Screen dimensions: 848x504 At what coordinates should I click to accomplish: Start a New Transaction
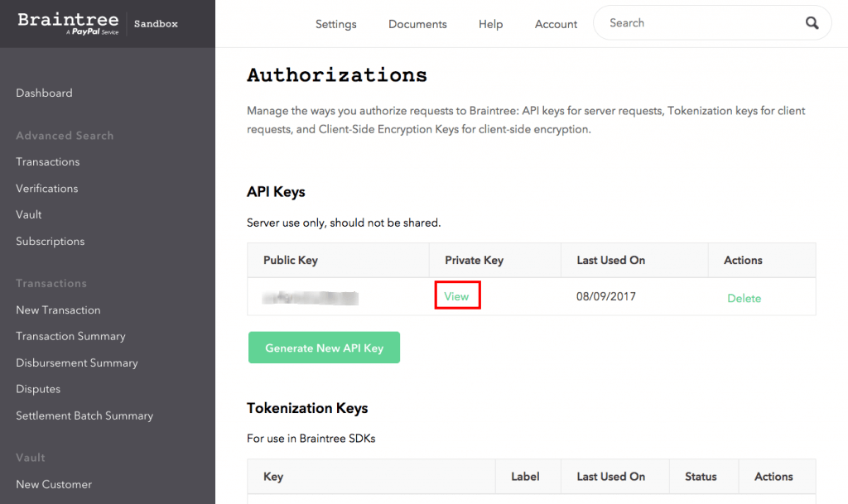coord(58,310)
